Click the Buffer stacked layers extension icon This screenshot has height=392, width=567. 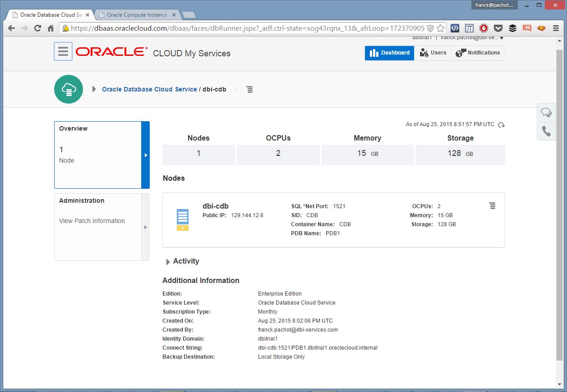coord(512,28)
